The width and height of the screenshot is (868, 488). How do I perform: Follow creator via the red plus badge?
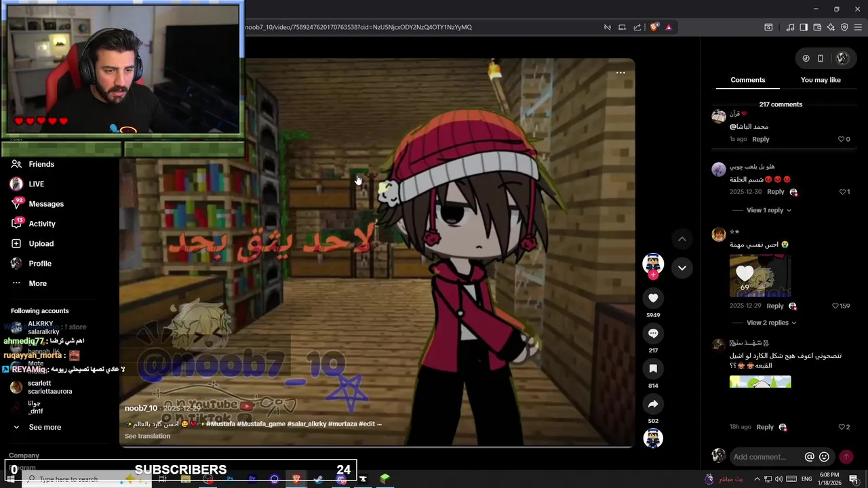coord(653,275)
